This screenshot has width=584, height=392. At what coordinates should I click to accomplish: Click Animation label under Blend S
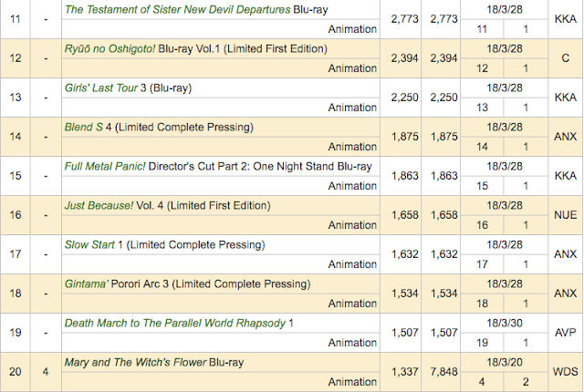tap(352, 147)
